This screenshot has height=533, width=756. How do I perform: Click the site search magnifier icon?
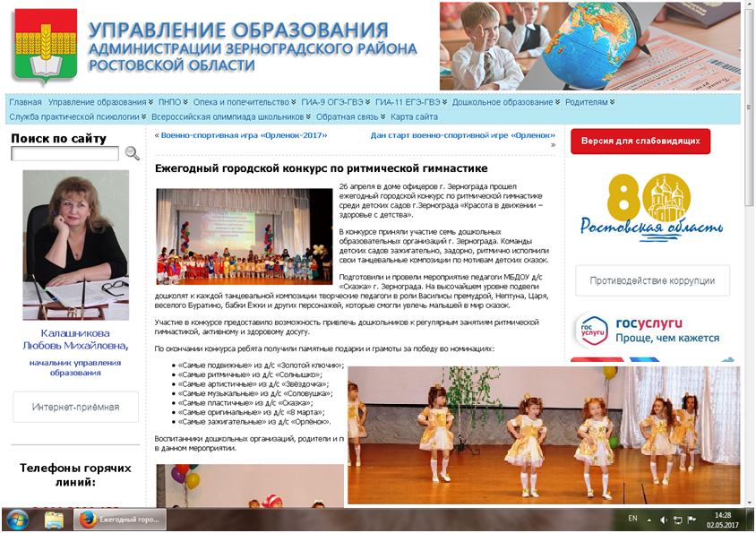pos(132,153)
